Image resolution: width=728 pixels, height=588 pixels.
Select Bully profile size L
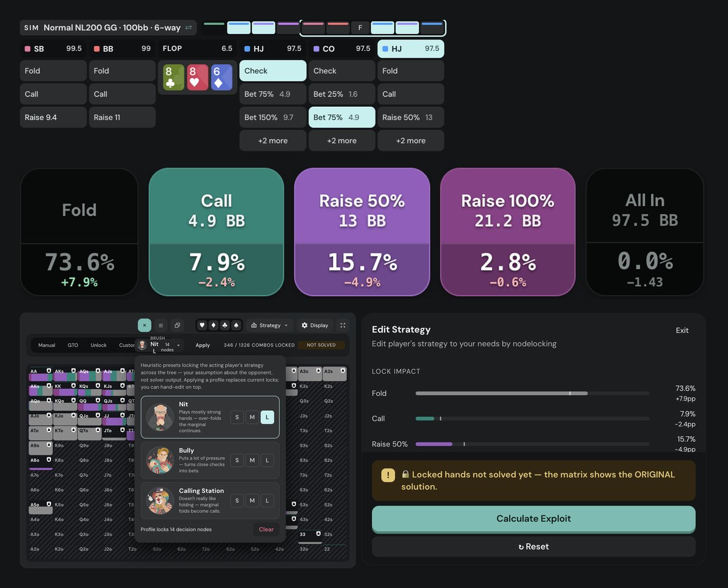click(x=268, y=461)
